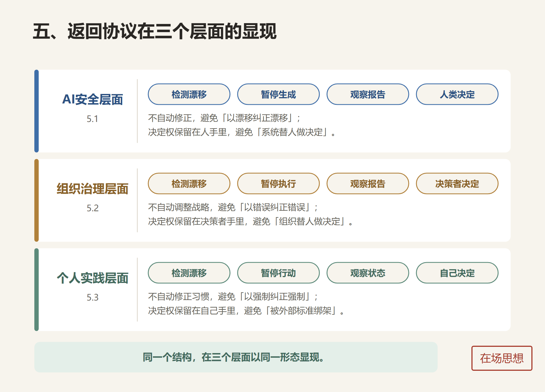Click the summary banner 同一个结构，在三个层面以同一形态显现

tap(236, 357)
